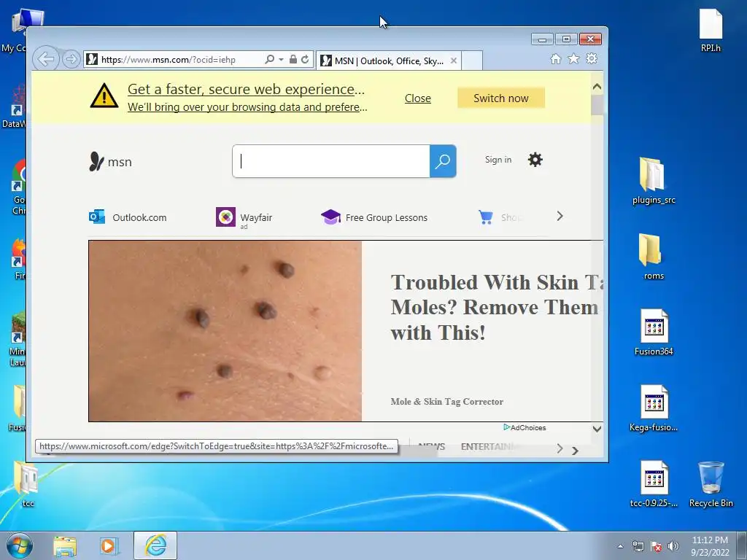Click Internet Explorer taskbar icon
The image size is (747, 560).
155,545
